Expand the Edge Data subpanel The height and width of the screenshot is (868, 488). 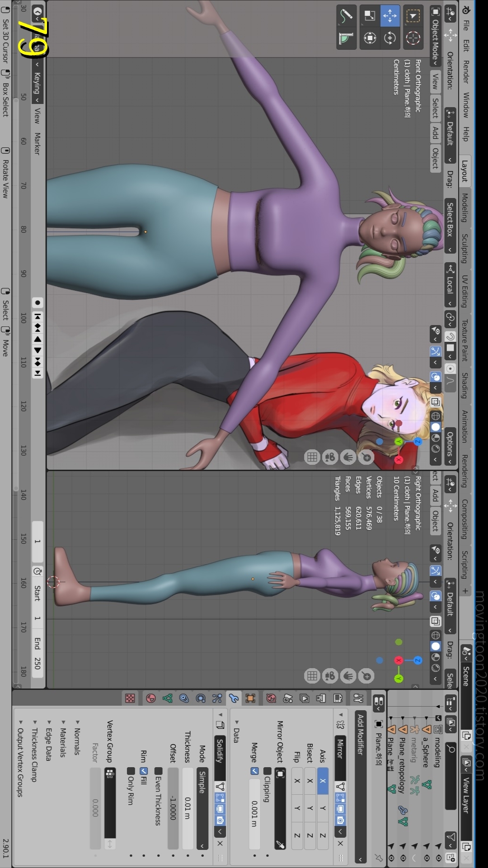pos(49,741)
